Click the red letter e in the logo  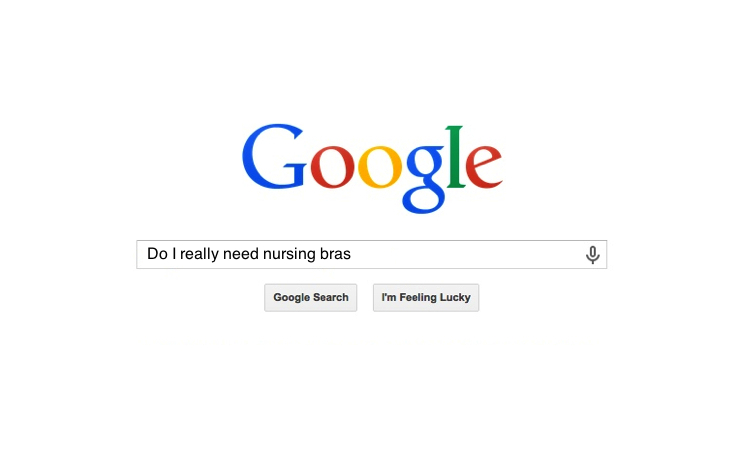(484, 166)
